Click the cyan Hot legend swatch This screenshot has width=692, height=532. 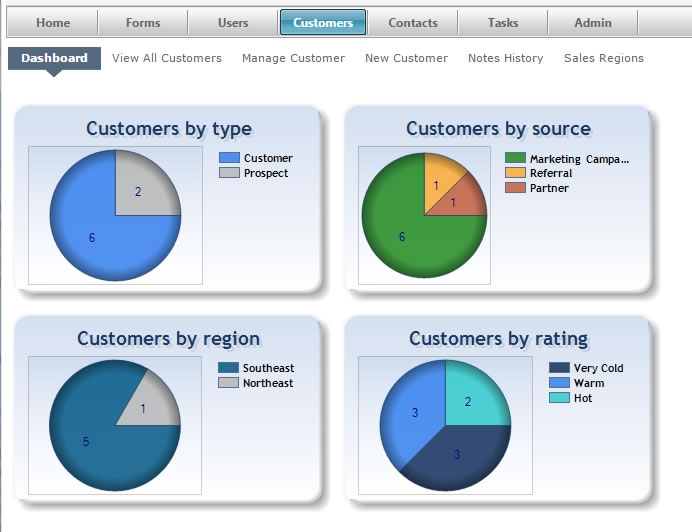pos(560,398)
